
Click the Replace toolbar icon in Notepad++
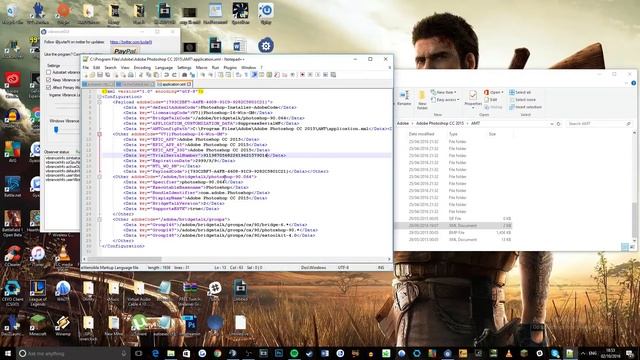(193, 75)
